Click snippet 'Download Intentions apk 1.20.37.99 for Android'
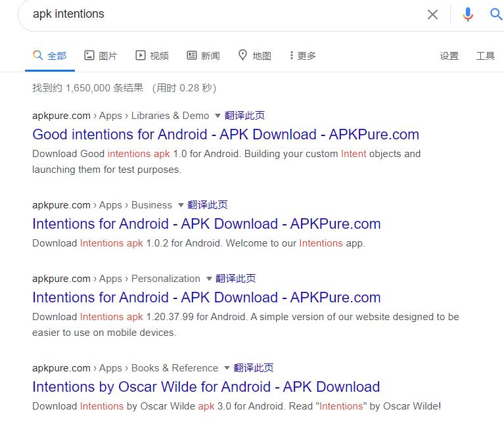 tap(139, 317)
